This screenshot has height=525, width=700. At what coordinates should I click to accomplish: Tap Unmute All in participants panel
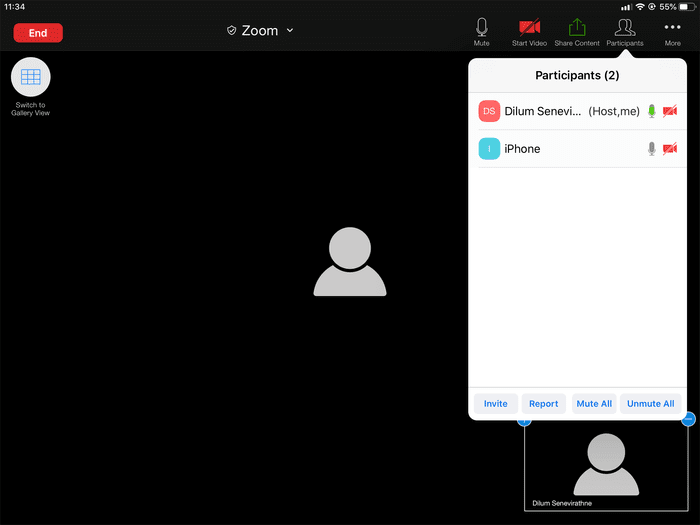point(650,404)
